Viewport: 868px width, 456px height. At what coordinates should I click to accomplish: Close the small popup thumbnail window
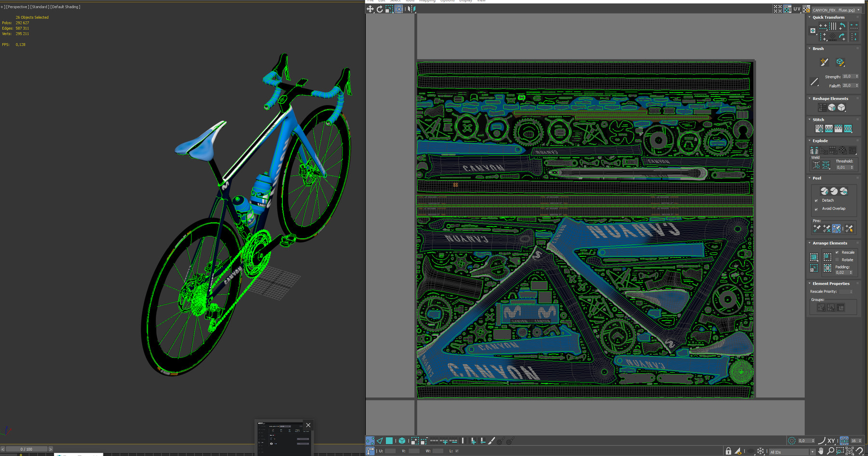308,425
